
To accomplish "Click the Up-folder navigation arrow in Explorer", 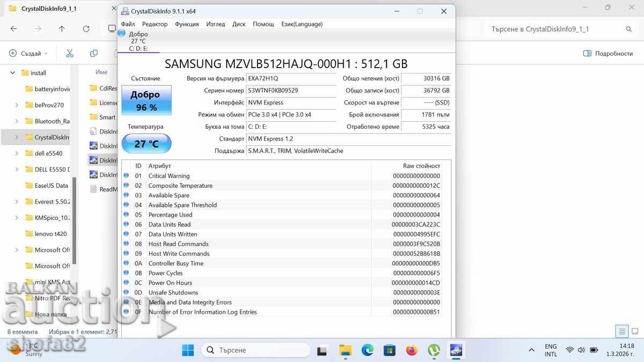I will point(61,29).
